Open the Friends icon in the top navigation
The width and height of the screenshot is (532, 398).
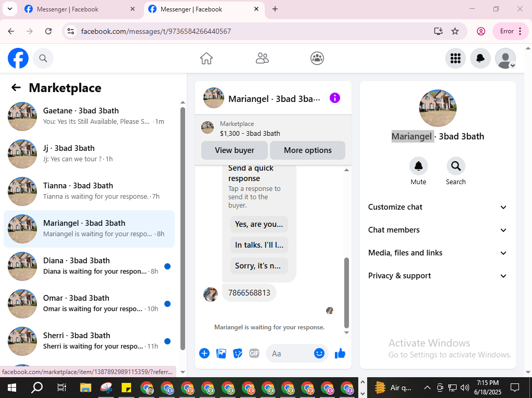[x=262, y=58]
